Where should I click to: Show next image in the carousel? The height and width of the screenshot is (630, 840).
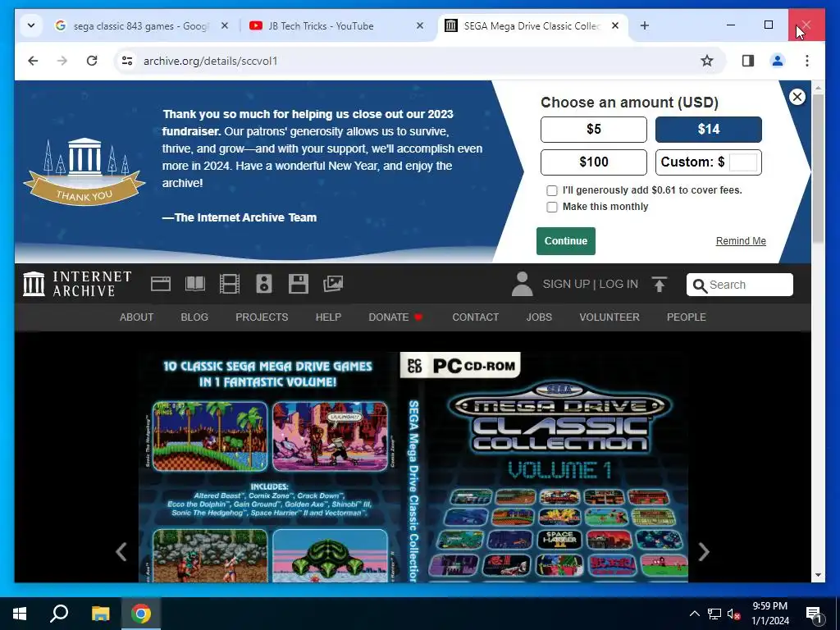[703, 552]
